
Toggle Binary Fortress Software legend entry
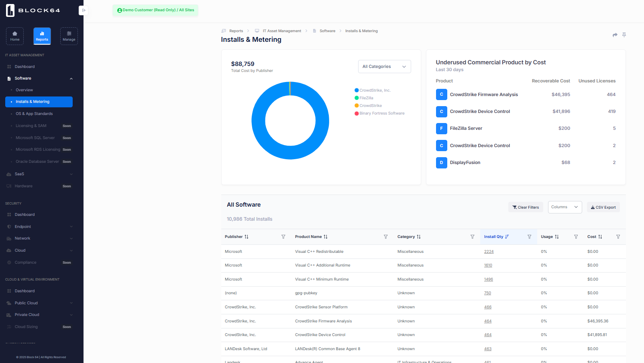click(379, 113)
